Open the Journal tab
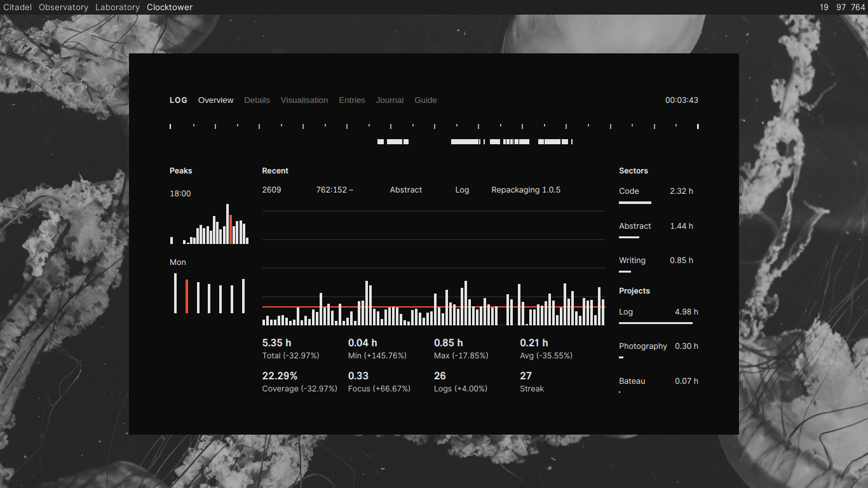Viewport: 868px width, 488px height. point(390,100)
